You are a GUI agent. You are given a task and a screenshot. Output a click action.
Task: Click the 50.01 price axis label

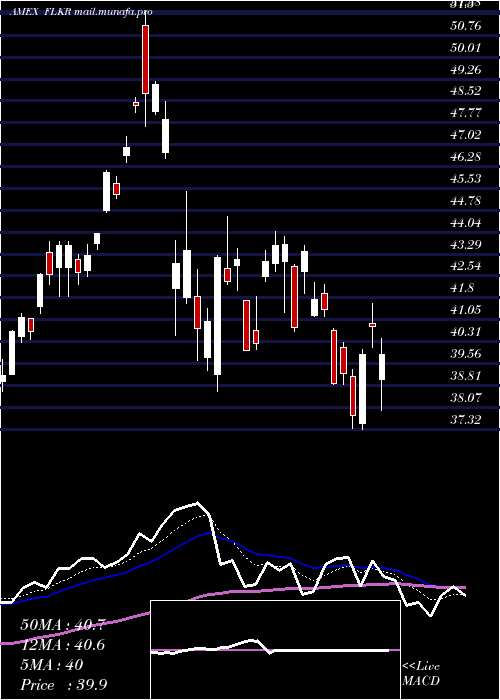click(466, 47)
